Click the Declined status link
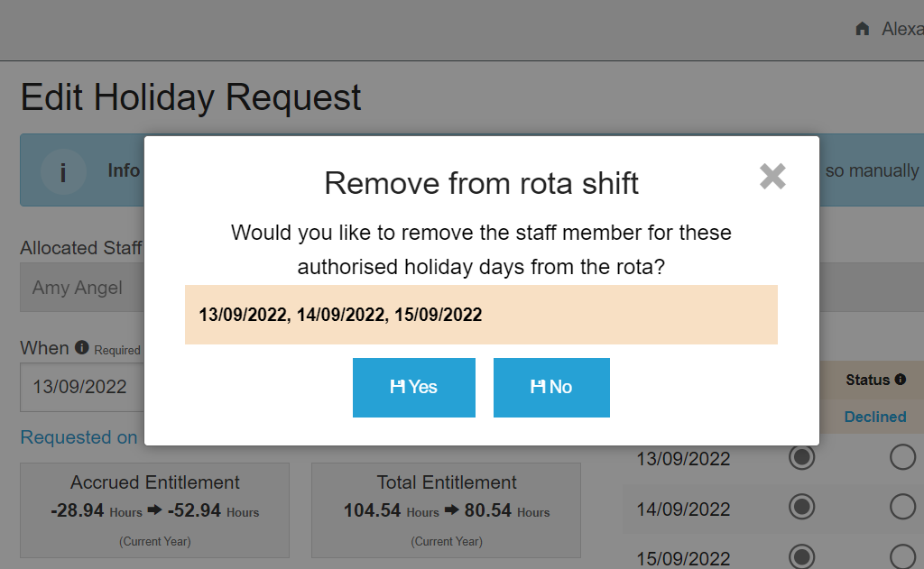 pos(874,417)
